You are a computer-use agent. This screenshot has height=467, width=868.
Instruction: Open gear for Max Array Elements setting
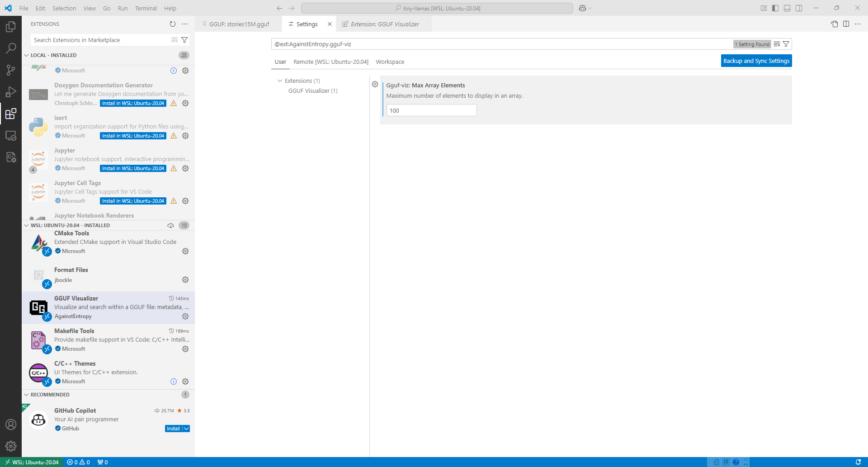coord(375,84)
